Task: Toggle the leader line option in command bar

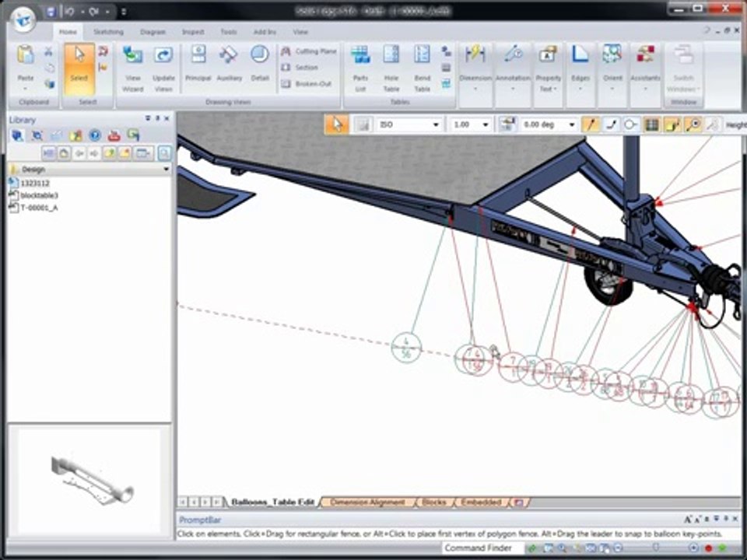Action: [592, 124]
